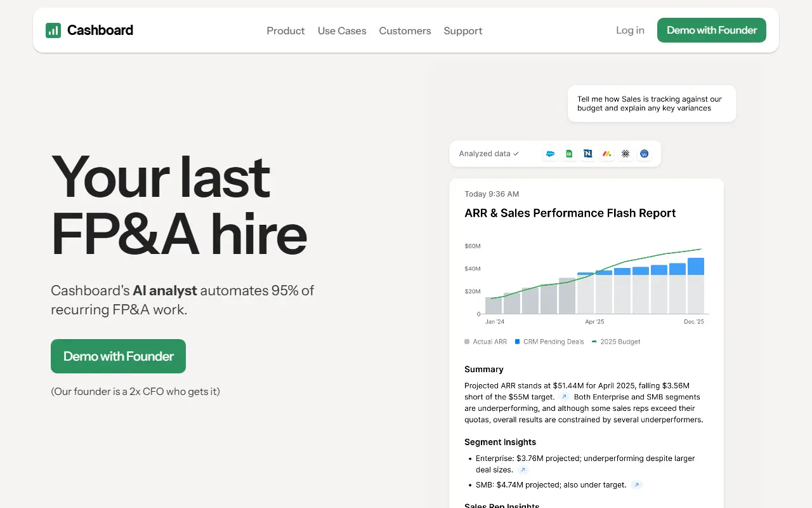Select the NetSuite data source icon

click(588, 154)
